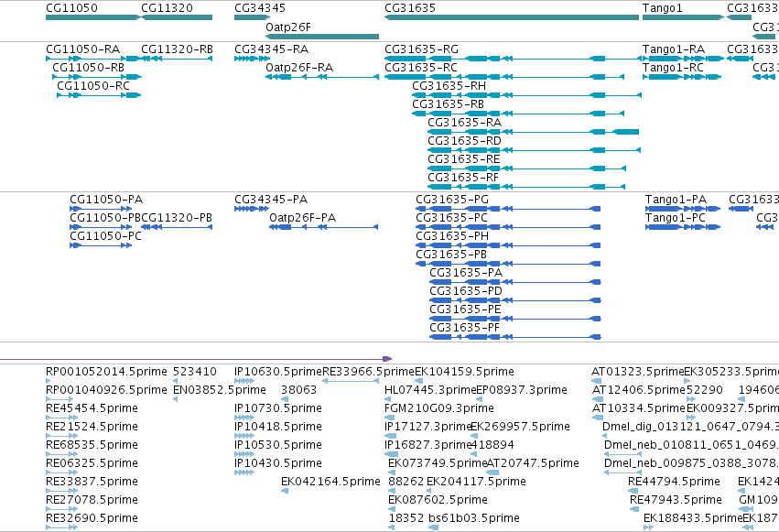Select transcript CG31635-RD
The width and height of the screenshot is (779, 532).
(534, 150)
